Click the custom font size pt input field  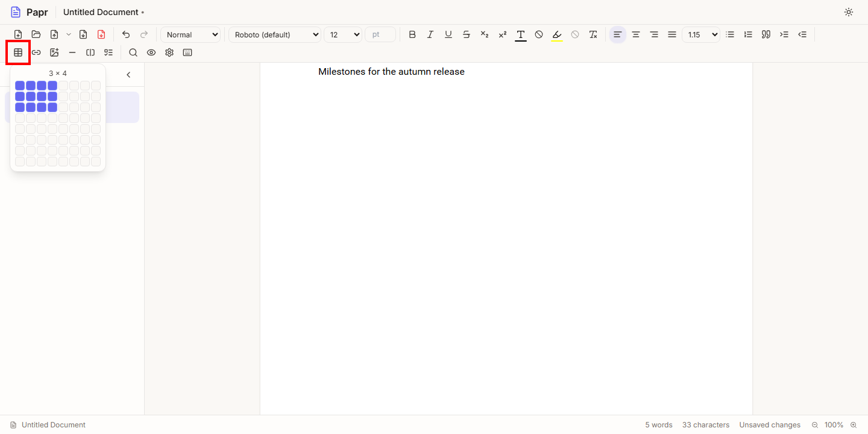380,34
